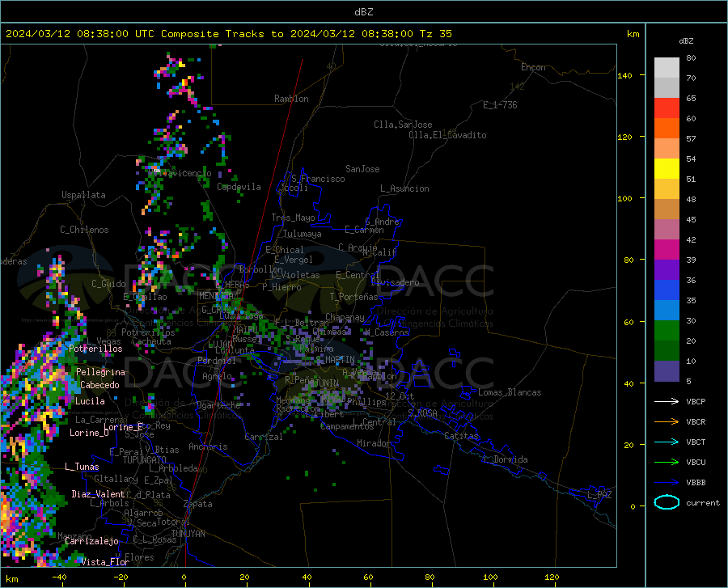Click the L_PAZ map label
Image resolution: width=728 pixels, height=588 pixels.
pyautogui.click(x=599, y=495)
